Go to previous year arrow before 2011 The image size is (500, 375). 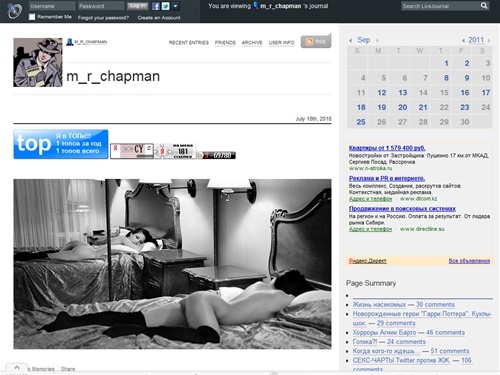pyautogui.click(x=463, y=40)
